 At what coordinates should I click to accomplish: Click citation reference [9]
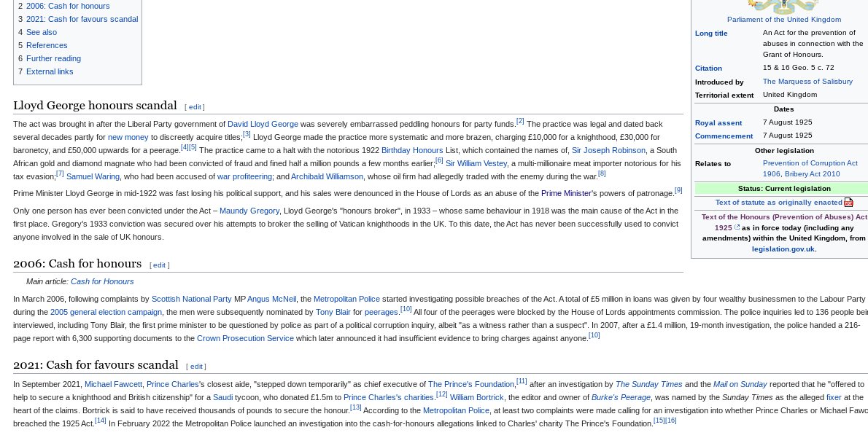(x=678, y=191)
